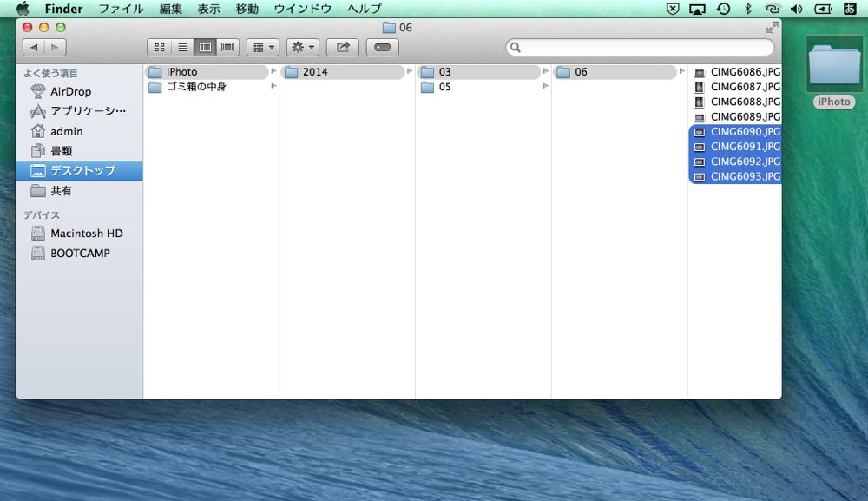The width and height of the screenshot is (868, 501).
Task: Expand the iPhoto folder arrow
Action: [x=273, y=71]
